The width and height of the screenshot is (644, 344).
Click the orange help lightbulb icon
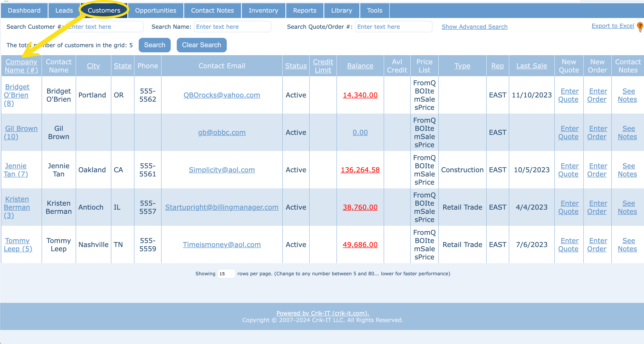pyautogui.click(x=640, y=26)
